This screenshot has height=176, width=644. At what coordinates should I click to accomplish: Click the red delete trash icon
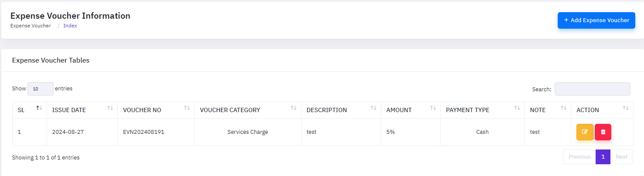point(603,132)
